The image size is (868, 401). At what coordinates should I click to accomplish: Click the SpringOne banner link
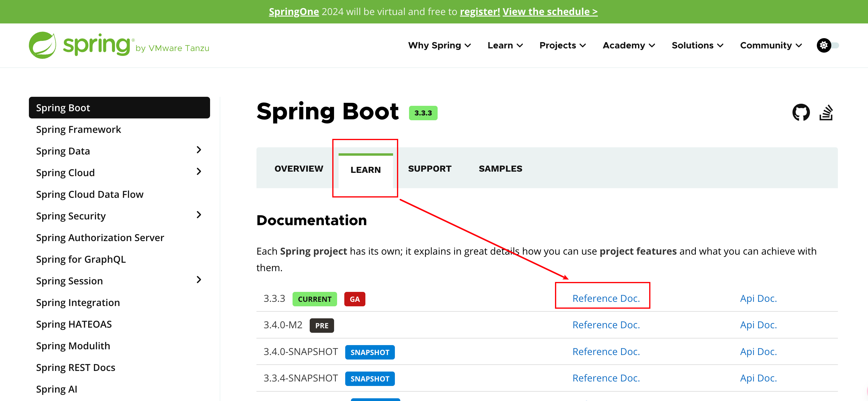pos(294,12)
